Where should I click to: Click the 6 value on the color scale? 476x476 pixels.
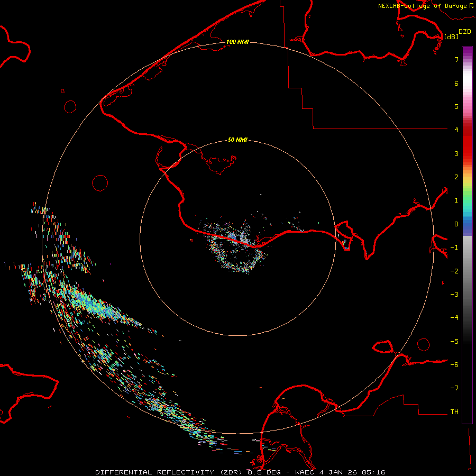[456, 83]
